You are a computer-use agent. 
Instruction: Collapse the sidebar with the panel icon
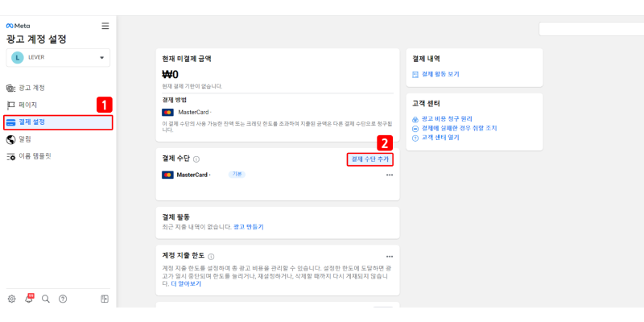[x=105, y=299]
